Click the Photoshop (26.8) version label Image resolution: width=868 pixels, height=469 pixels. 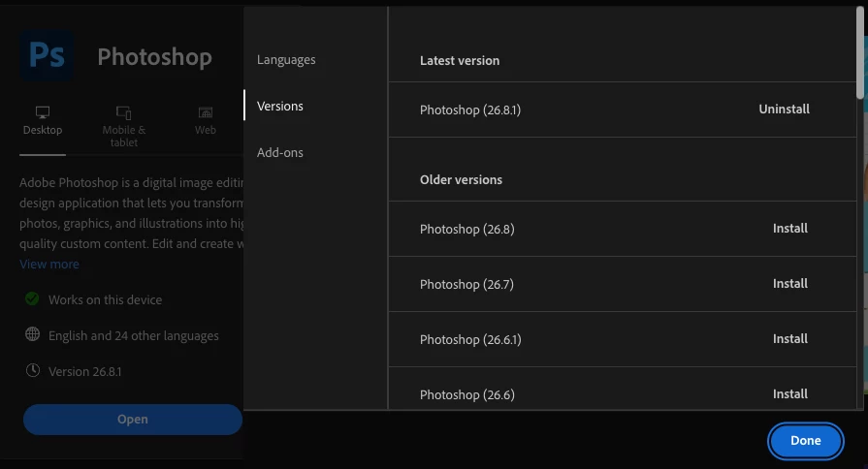(x=467, y=229)
